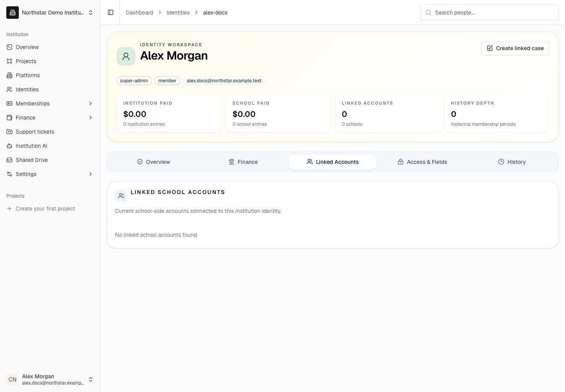The width and height of the screenshot is (565, 392).
Task: Expand the Finance sidebar chevron
Action: (x=91, y=118)
